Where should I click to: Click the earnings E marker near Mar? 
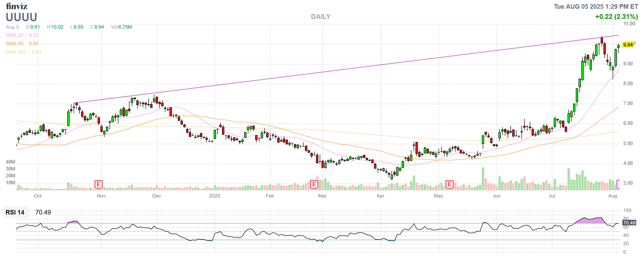pos(314,185)
